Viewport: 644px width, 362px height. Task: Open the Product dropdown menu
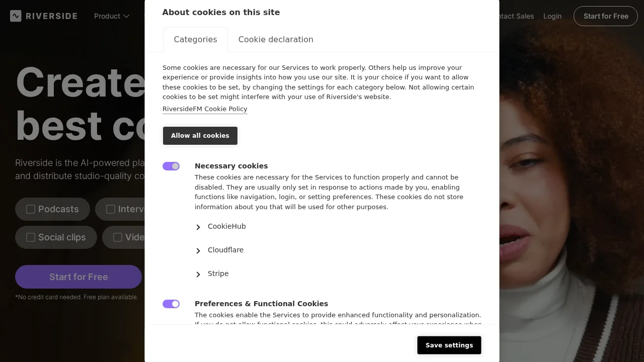point(112,16)
